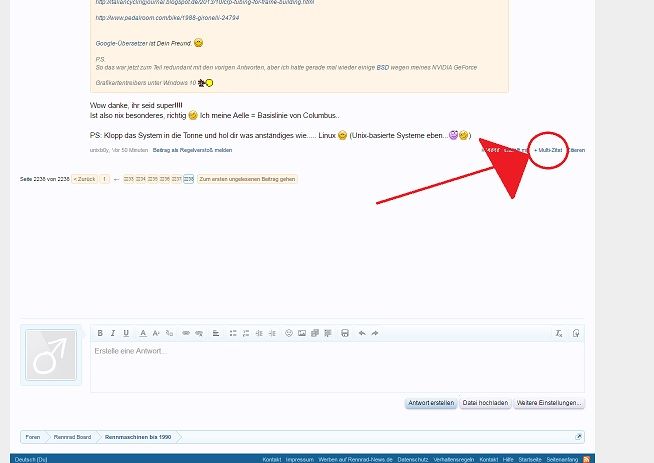Open the post author's username link
Viewport: 654px width, 463px height.
[x=99, y=150]
